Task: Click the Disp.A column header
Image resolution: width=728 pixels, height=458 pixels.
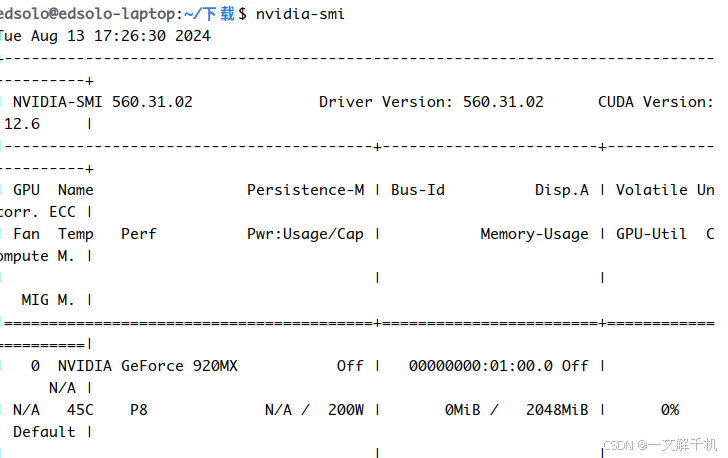Action: 561,190
